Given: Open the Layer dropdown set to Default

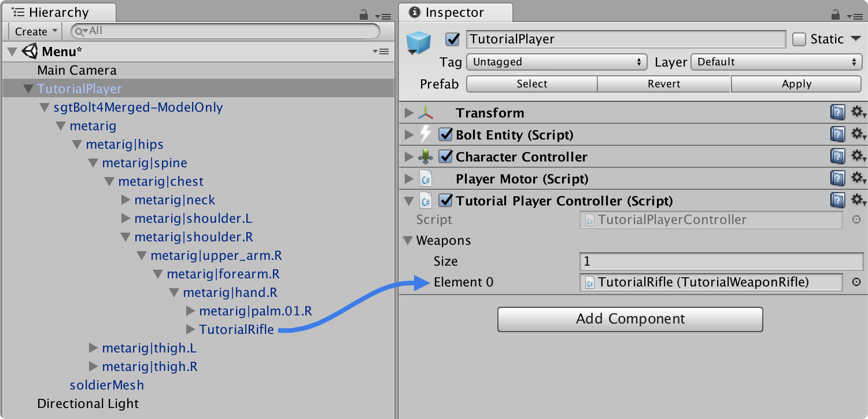Looking at the screenshot, I should point(777,62).
